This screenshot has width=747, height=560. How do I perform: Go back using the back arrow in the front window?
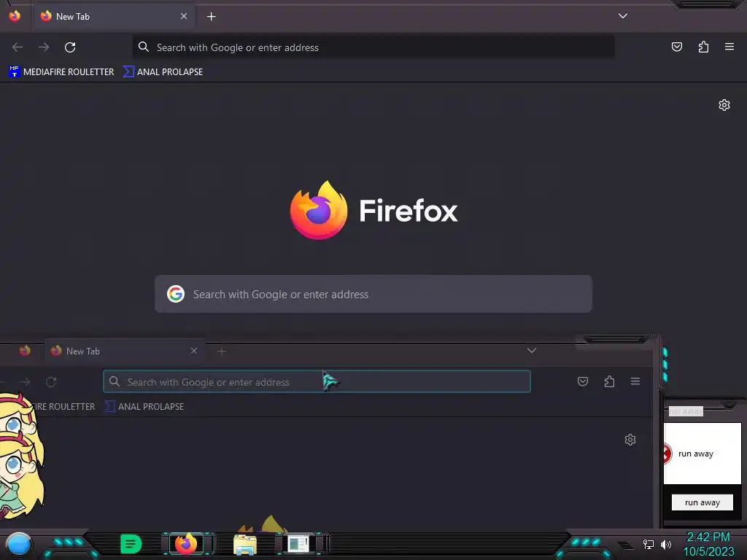click(x=18, y=47)
